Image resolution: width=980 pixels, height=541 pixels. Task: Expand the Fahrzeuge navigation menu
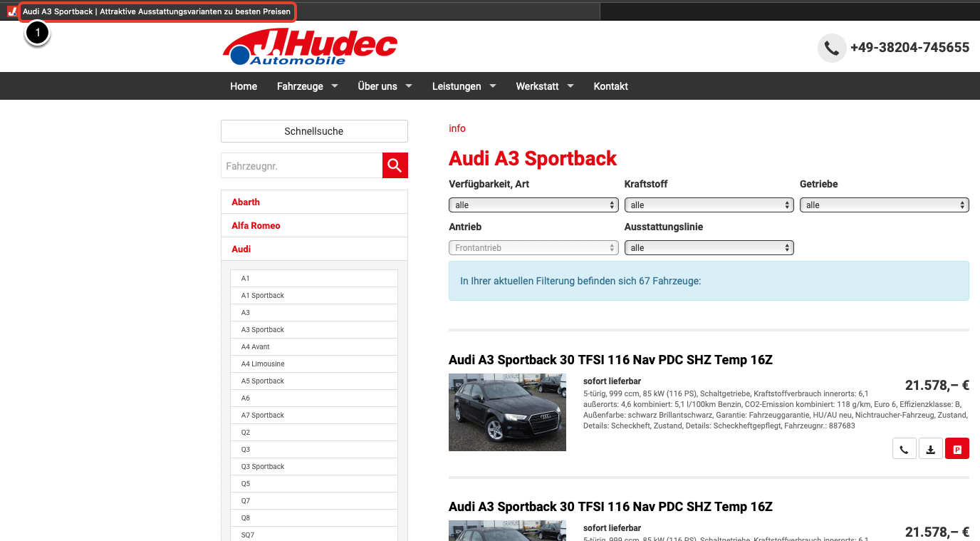point(307,86)
